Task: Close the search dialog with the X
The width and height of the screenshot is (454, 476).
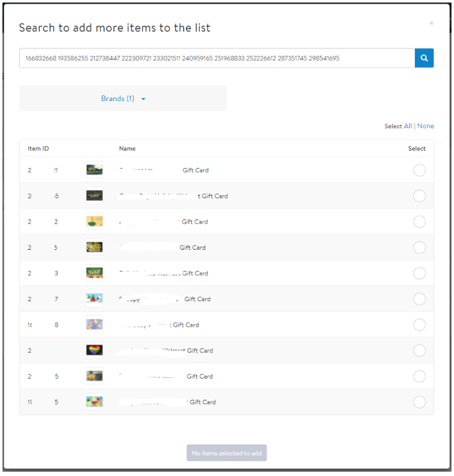Action: tap(432, 24)
